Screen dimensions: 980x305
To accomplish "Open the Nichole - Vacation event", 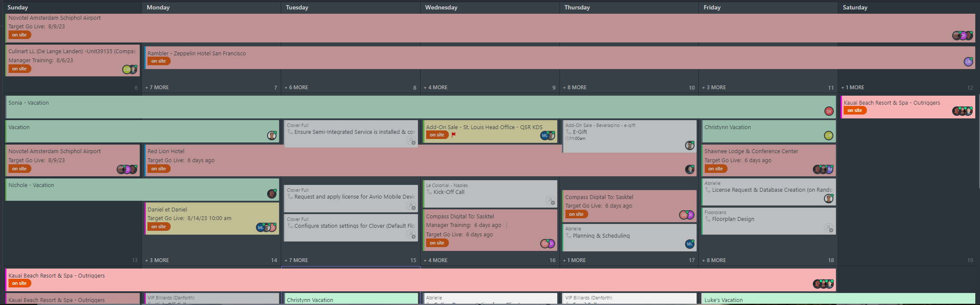I will (142, 190).
